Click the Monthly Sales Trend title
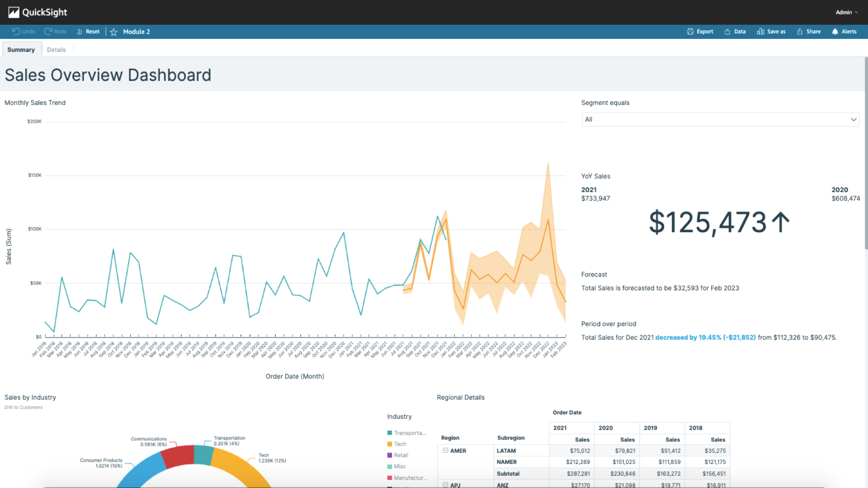Screen dimensions: 868x488 pyautogui.click(x=35, y=103)
